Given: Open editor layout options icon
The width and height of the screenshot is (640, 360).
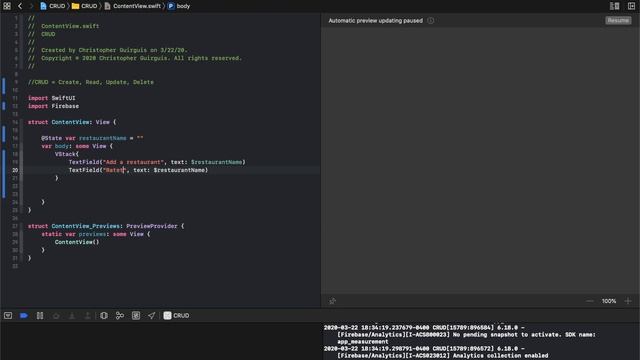Looking at the screenshot, I should point(614,6).
